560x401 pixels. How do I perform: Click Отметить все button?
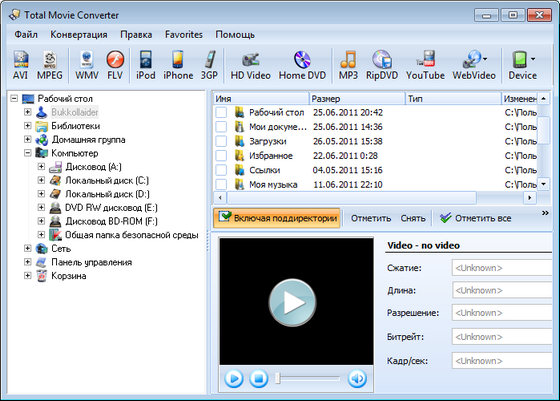[x=475, y=218]
